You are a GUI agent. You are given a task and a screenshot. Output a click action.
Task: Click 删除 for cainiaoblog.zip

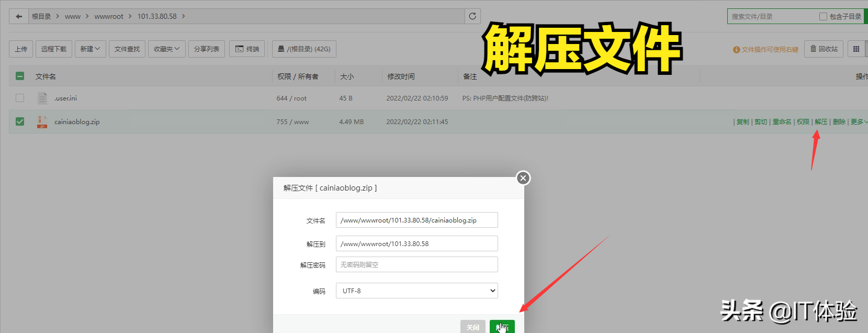point(839,121)
